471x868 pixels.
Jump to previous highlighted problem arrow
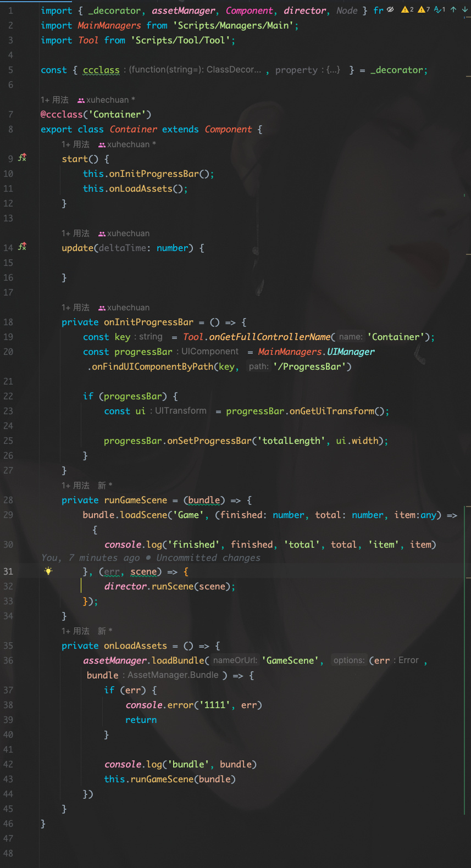(x=453, y=9)
